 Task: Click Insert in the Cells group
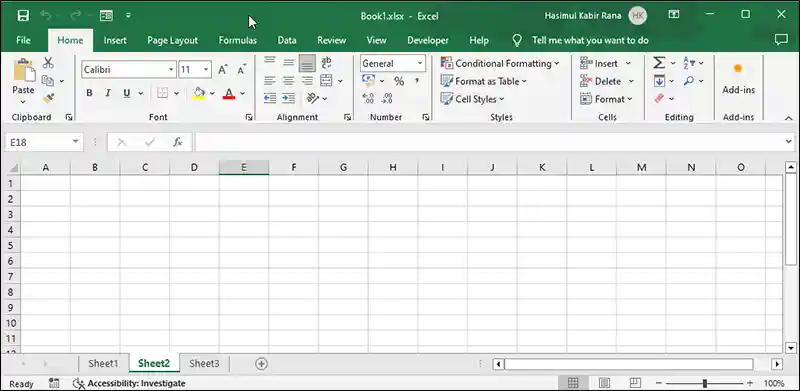(x=606, y=63)
